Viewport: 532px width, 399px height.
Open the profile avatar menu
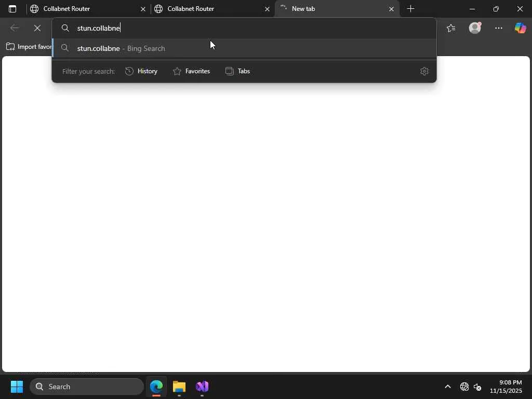(475, 28)
